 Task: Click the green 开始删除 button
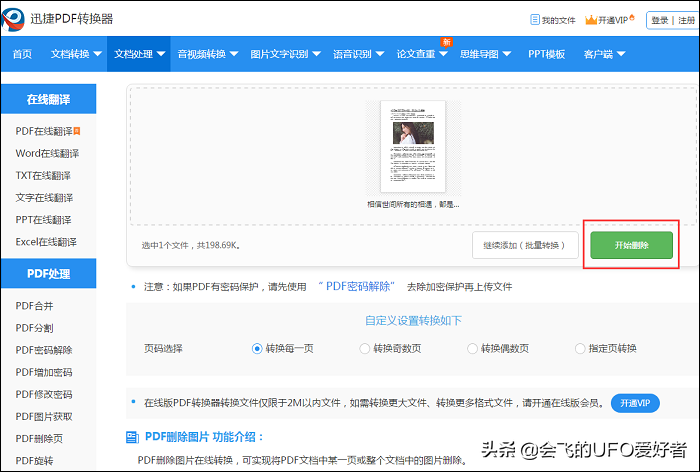tap(631, 245)
